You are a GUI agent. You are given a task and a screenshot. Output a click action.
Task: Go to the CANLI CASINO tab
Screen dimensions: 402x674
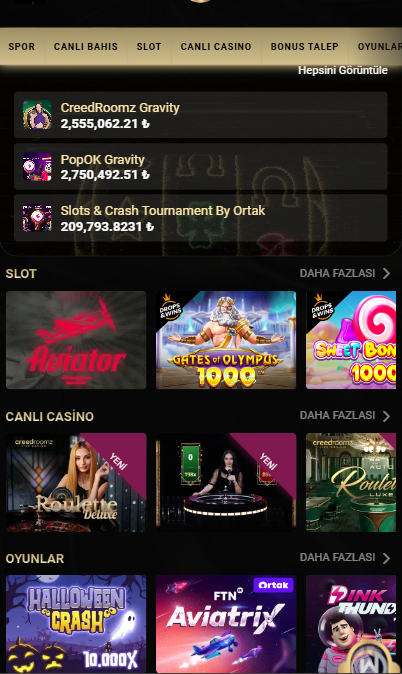(216, 46)
